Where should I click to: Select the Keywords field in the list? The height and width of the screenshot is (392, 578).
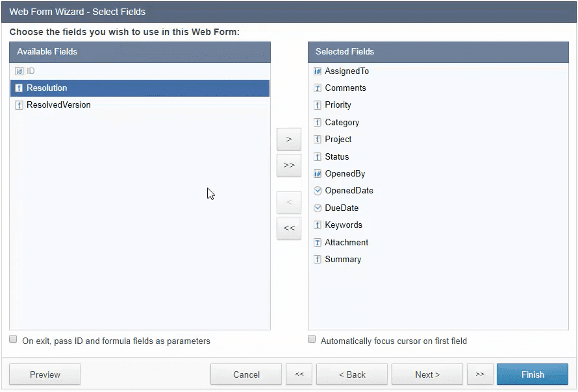344,225
